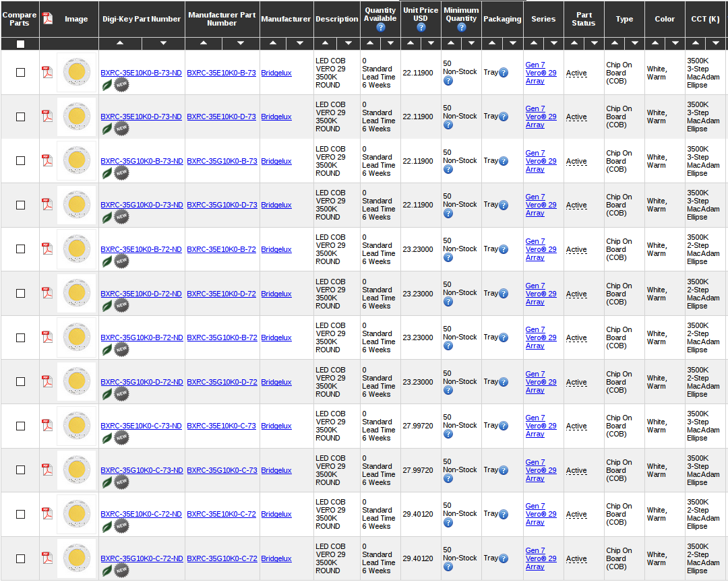
Task: Sort Type column ascending
Action: pyautogui.click(x=614, y=43)
